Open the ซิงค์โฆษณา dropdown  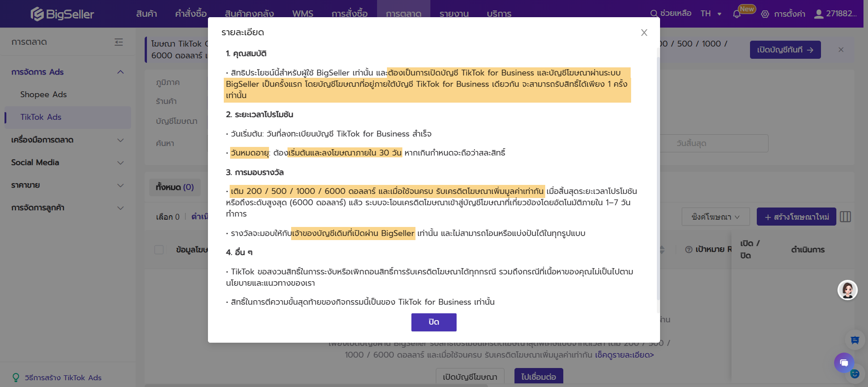(715, 217)
